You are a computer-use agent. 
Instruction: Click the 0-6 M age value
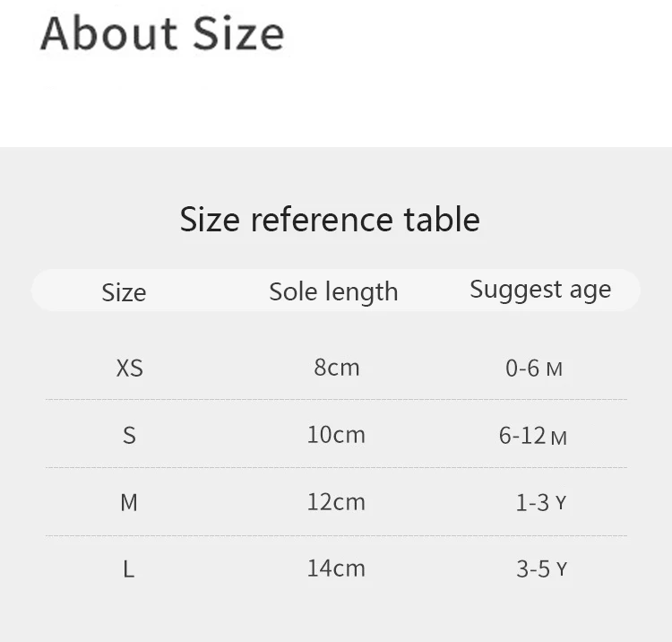[534, 369]
